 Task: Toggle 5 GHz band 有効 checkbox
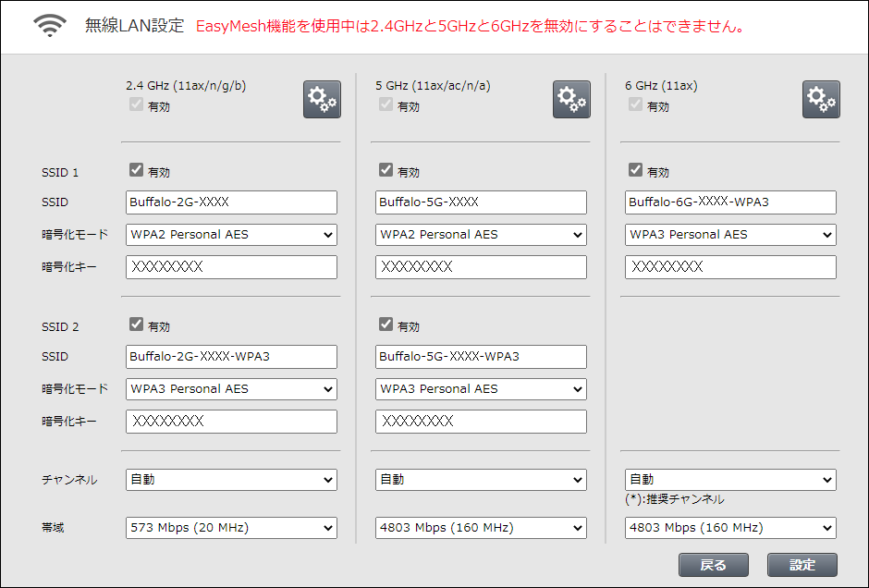[x=386, y=104]
